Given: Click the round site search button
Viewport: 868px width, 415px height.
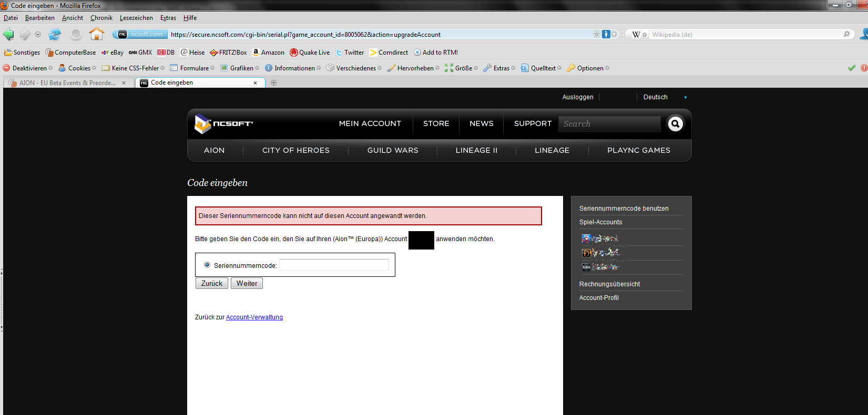Looking at the screenshot, I should pyautogui.click(x=676, y=124).
